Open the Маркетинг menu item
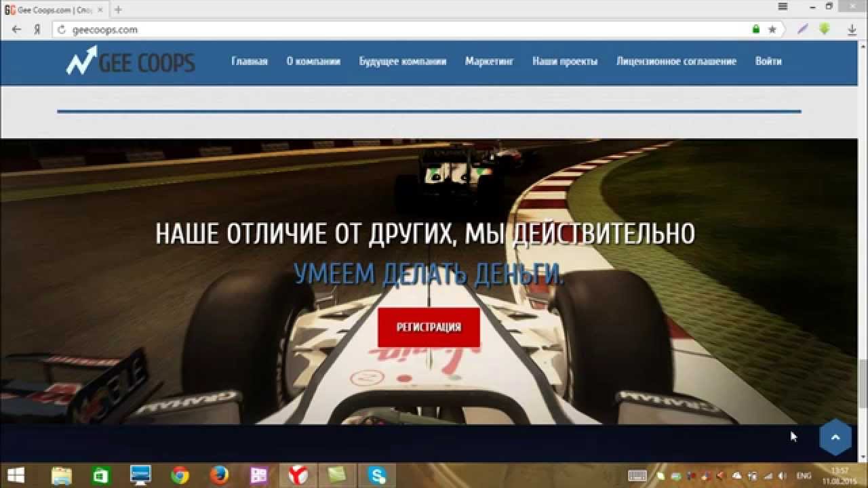868x488 pixels. [490, 61]
